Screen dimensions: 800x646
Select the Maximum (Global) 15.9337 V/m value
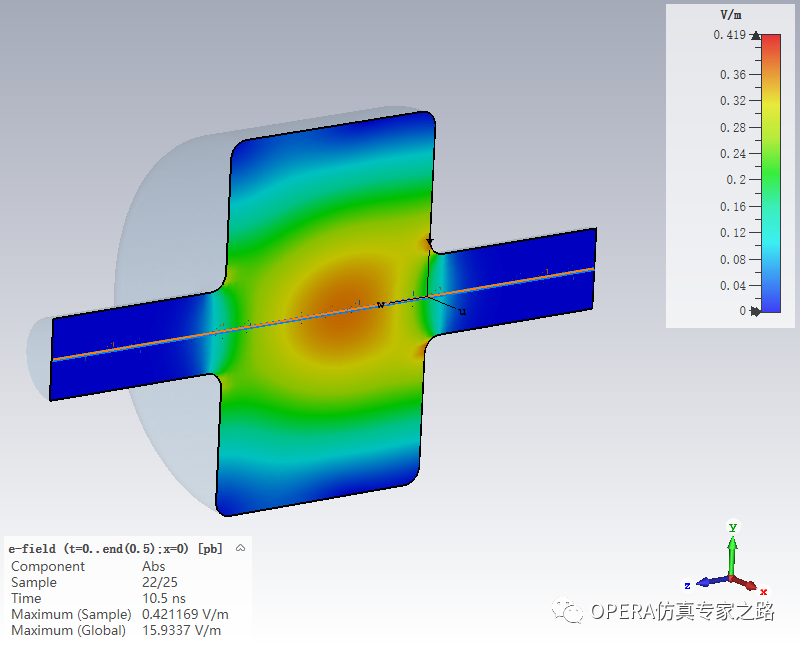182,630
